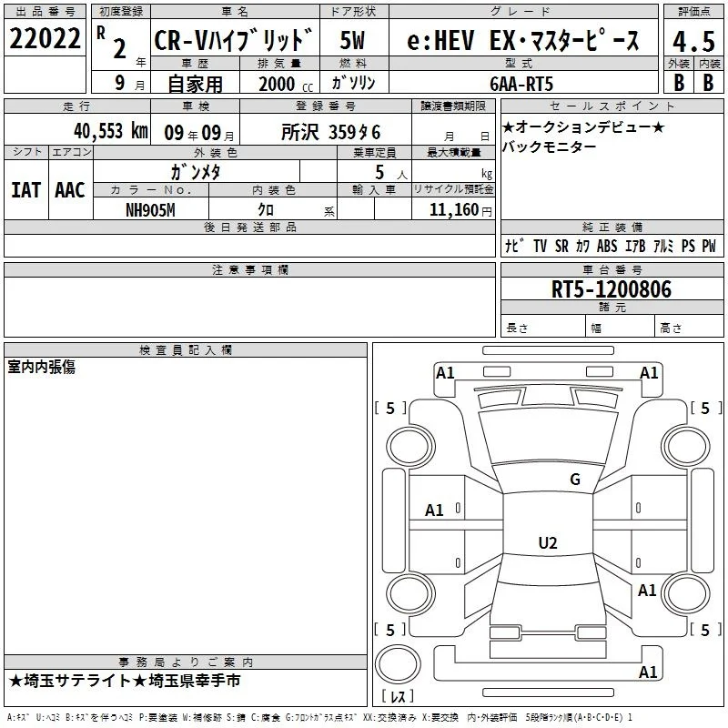Select spare tire circle above [レス]
The height and width of the screenshot is (728, 728).
click(x=398, y=664)
